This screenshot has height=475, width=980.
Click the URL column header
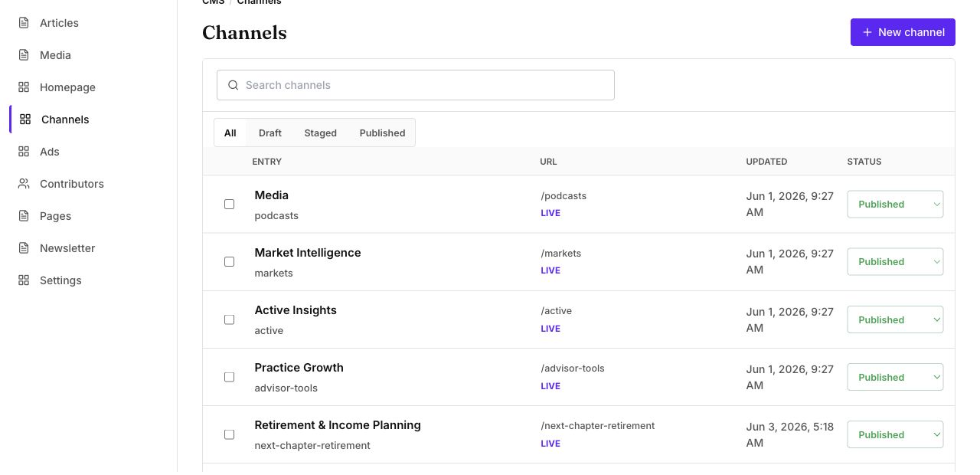coord(548,162)
